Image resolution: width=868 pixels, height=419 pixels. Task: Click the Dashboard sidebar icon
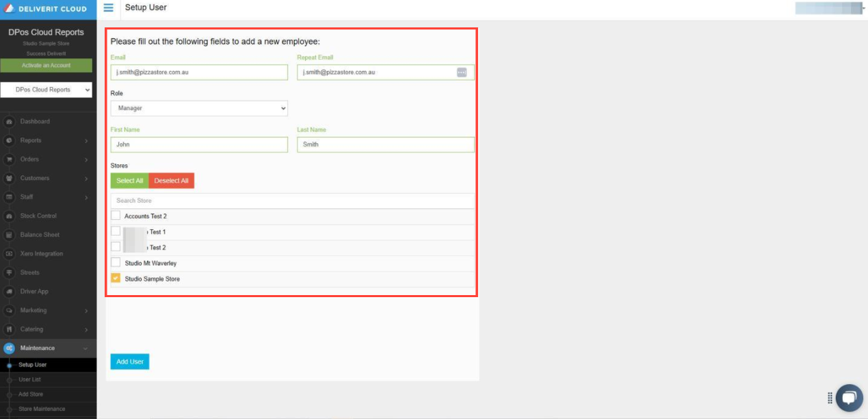(x=10, y=122)
